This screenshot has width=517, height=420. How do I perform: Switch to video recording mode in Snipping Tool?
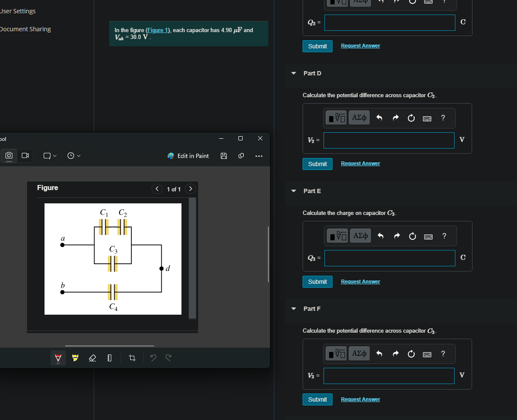(x=25, y=155)
